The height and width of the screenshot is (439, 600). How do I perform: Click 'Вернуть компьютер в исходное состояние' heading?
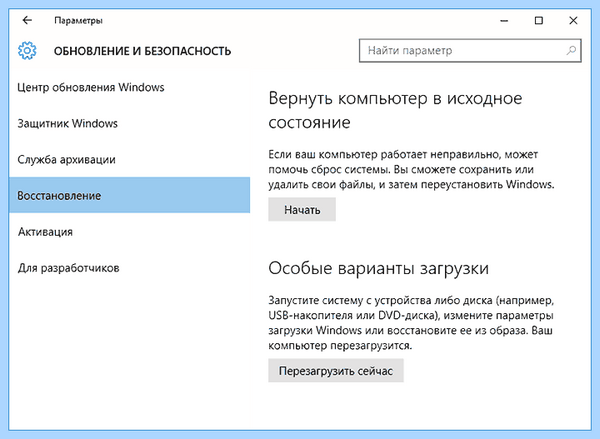[395, 110]
